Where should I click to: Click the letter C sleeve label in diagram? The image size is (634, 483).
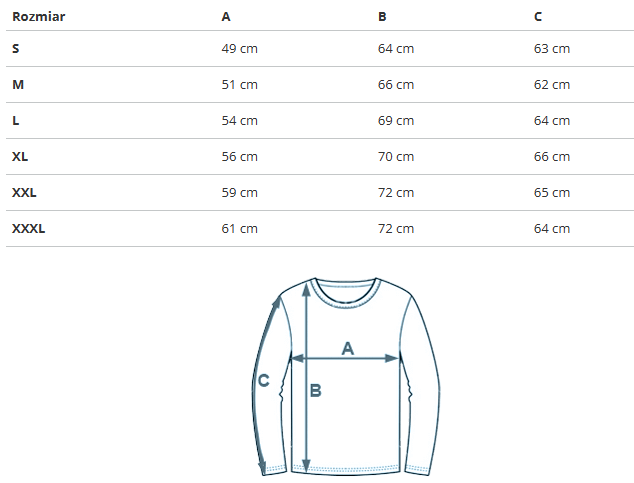point(264,380)
